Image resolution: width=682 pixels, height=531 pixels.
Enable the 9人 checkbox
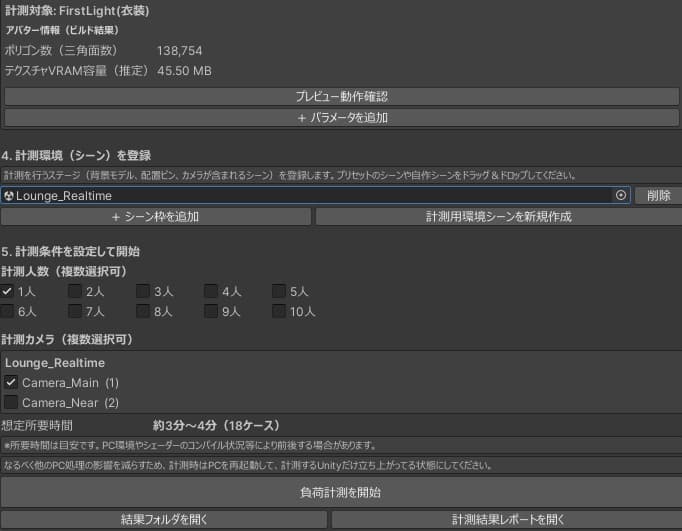tap(211, 311)
